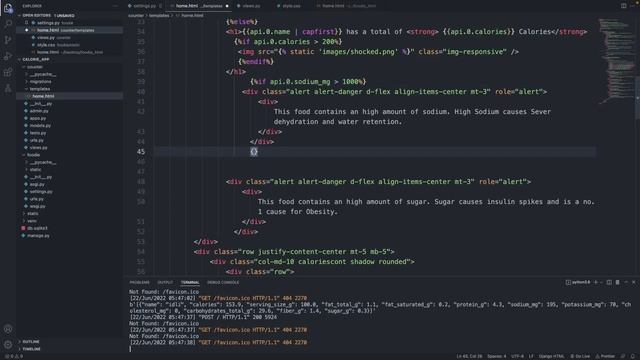Open the OUTPUT panel tab
The width and height of the screenshot is (640, 360).
click(x=165, y=282)
